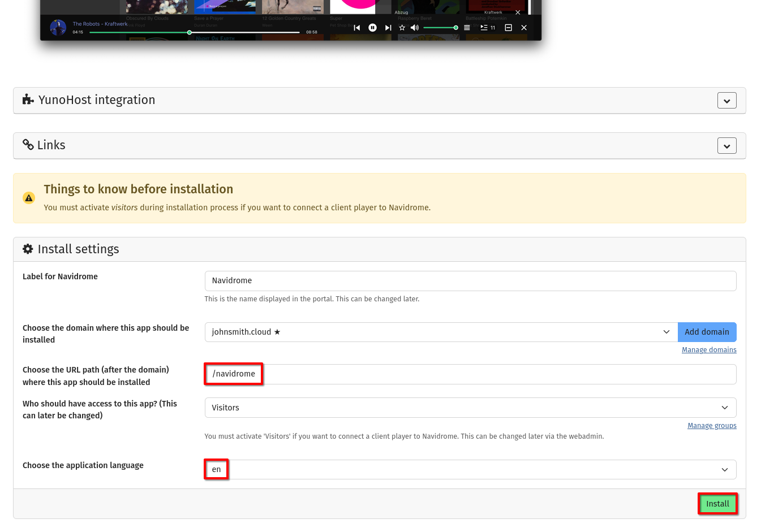Click the total duration 08:58 in player

[312, 32]
